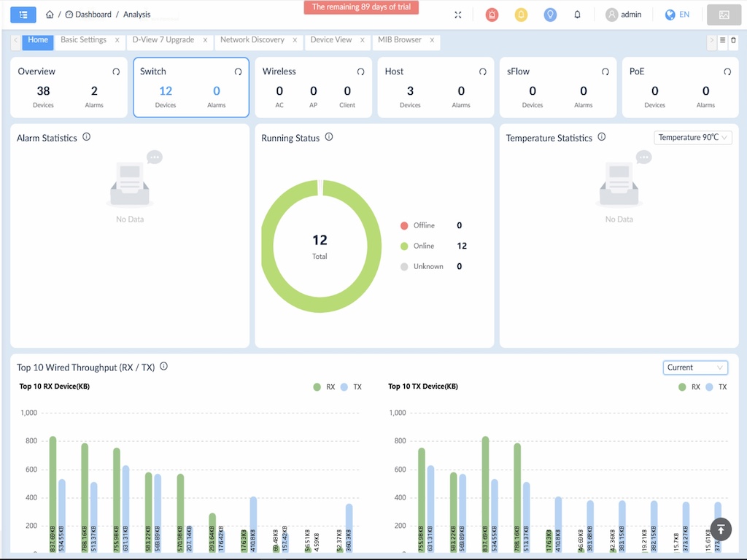Close the Device View tab

pos(363,41)
